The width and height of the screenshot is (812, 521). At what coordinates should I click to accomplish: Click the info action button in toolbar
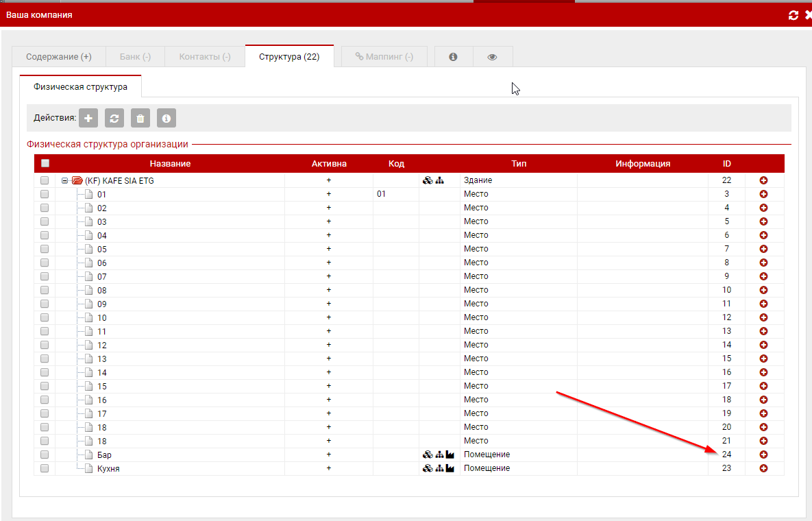(x=167, y=119)
